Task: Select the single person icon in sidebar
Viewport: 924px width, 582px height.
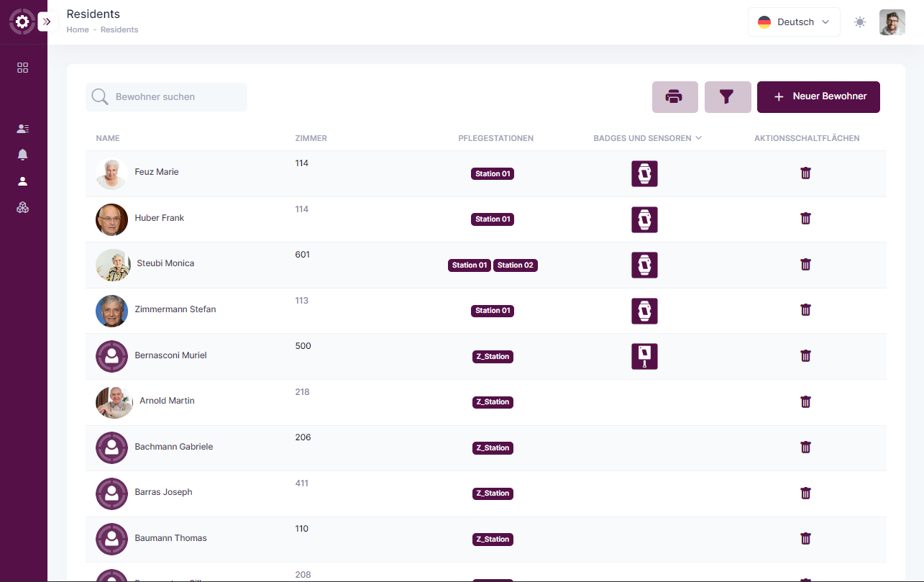Action: [23, 181]
